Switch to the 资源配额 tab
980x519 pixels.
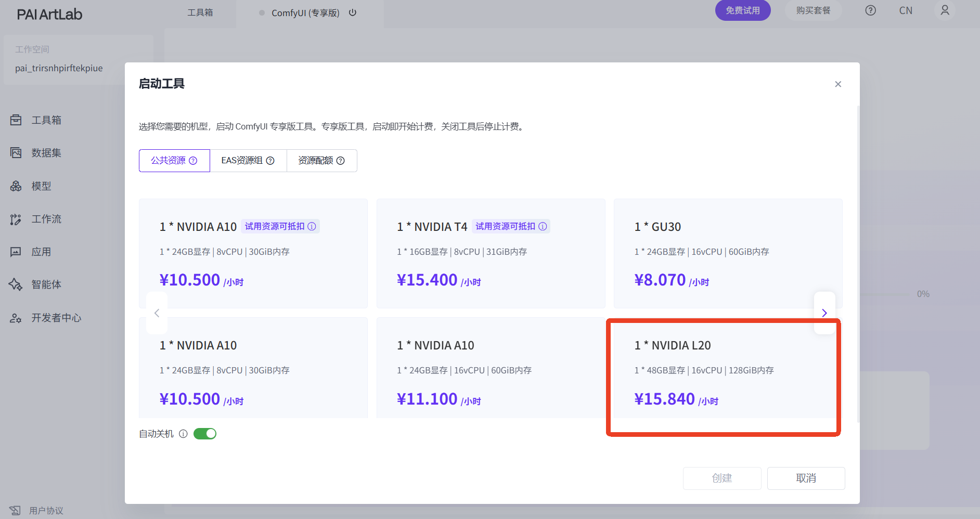pyautogui.click(x=321, y=161)
